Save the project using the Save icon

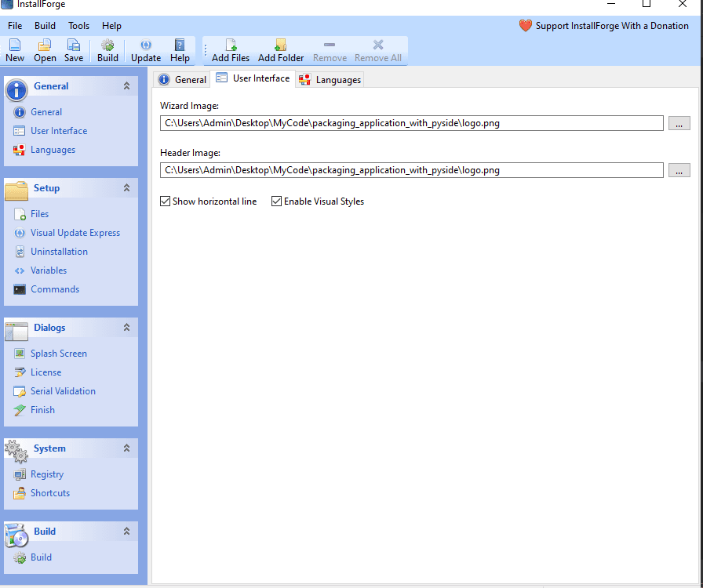tap(73, 49)
